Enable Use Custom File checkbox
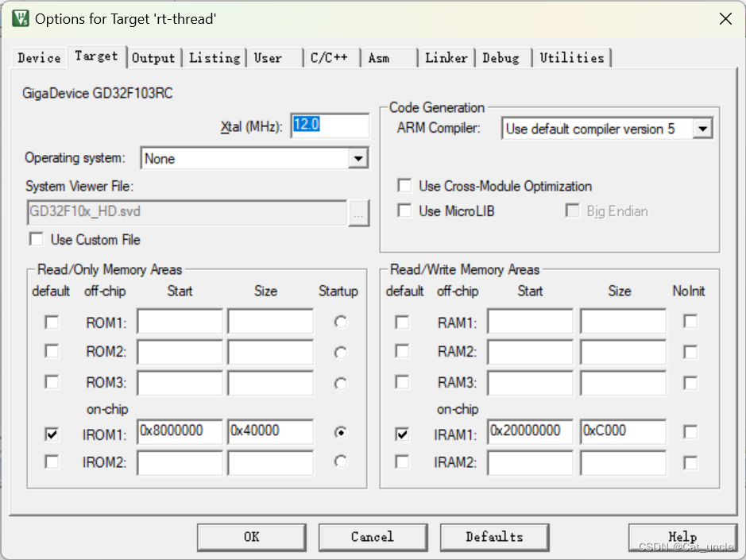The height and width of the screenshot is (560, 746). click(37, 239)
